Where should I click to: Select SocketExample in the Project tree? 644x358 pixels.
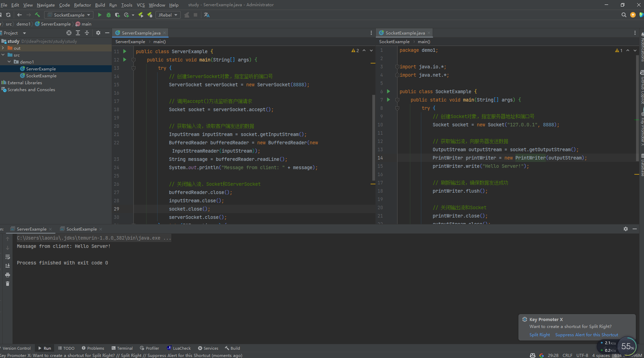click(x=41, y=76)
